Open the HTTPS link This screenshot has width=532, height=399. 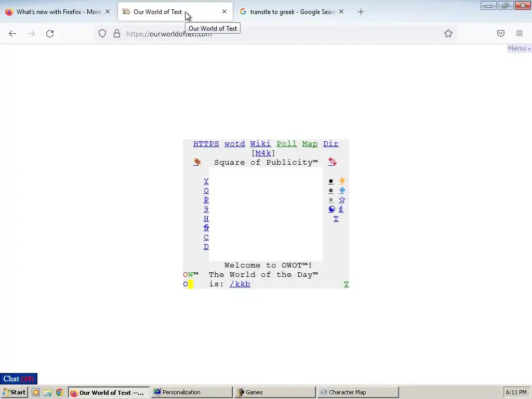pyautogui.click(x=206, y=144)
